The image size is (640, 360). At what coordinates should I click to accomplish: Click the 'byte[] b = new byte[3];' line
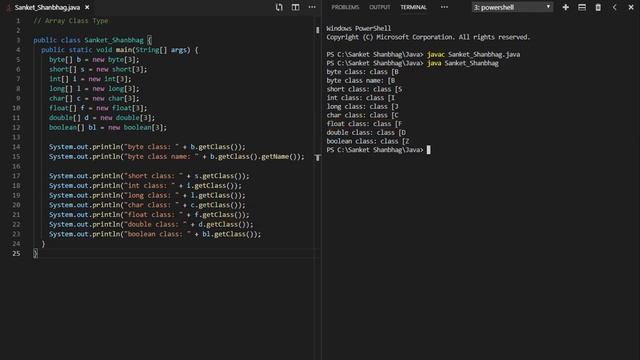point(94,60)
